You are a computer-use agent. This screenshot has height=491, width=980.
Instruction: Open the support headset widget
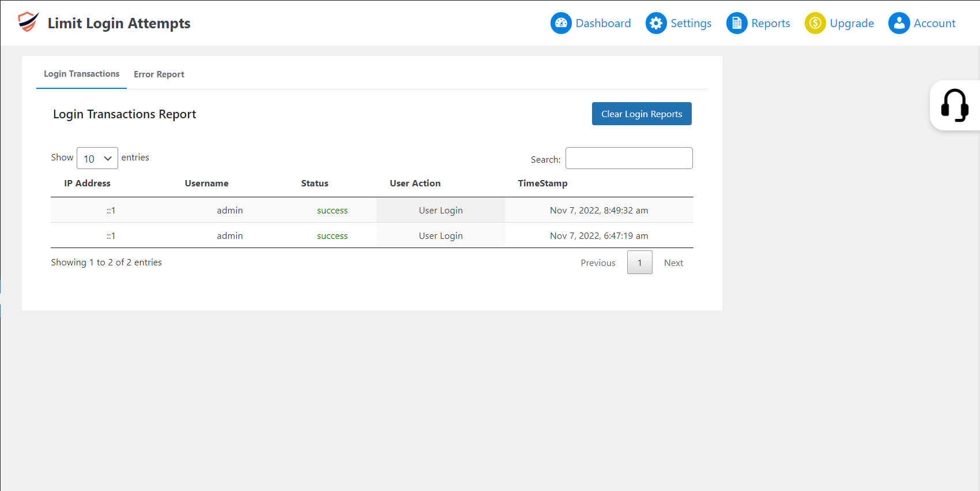click(x=955, y=105)
